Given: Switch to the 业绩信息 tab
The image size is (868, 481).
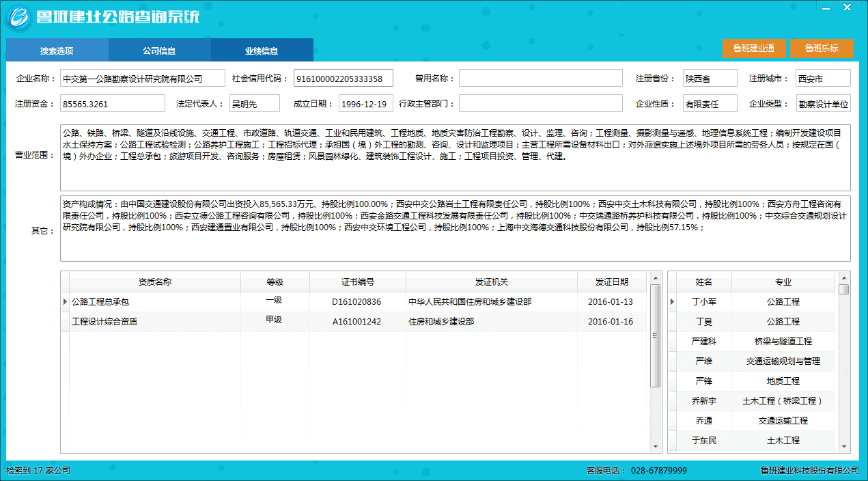Looking at the screenshot, I should [x=262, y=51].
